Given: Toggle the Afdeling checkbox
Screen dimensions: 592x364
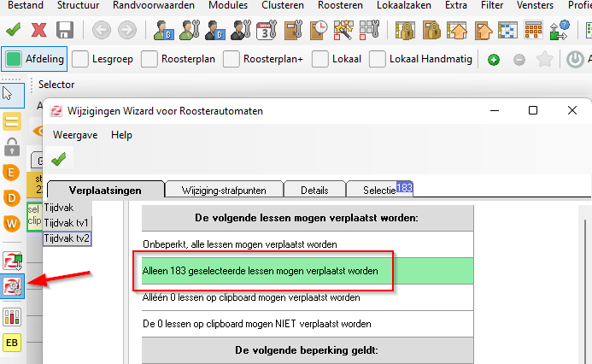Looking at the screenshot, I should click(15, 60).
